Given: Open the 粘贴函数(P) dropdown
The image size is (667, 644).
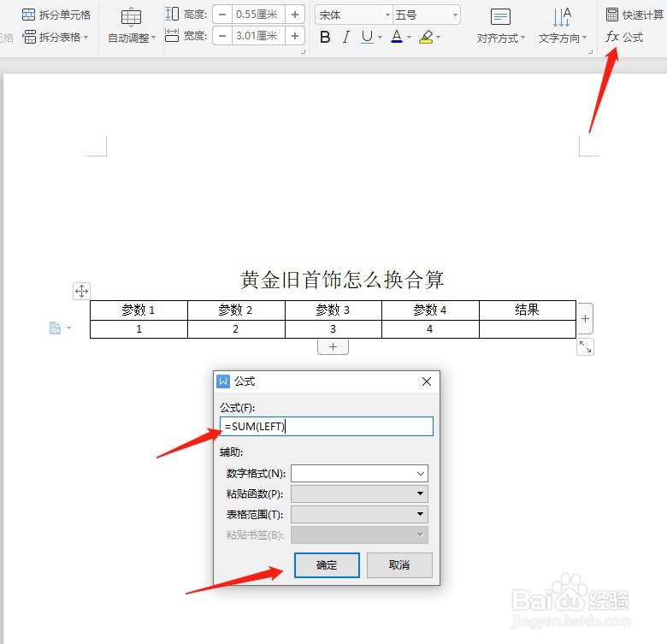Looking at the screenshot, I should pos(359,493).
